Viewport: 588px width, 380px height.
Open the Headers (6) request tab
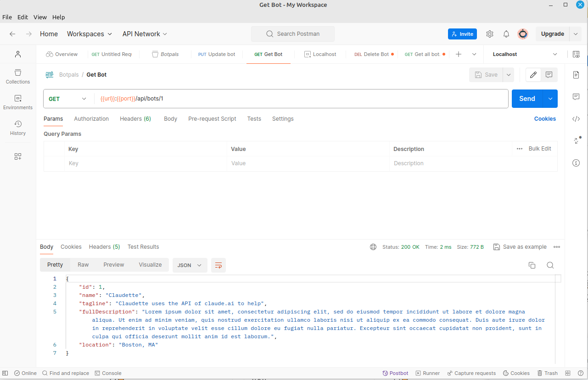coord(135,119)
